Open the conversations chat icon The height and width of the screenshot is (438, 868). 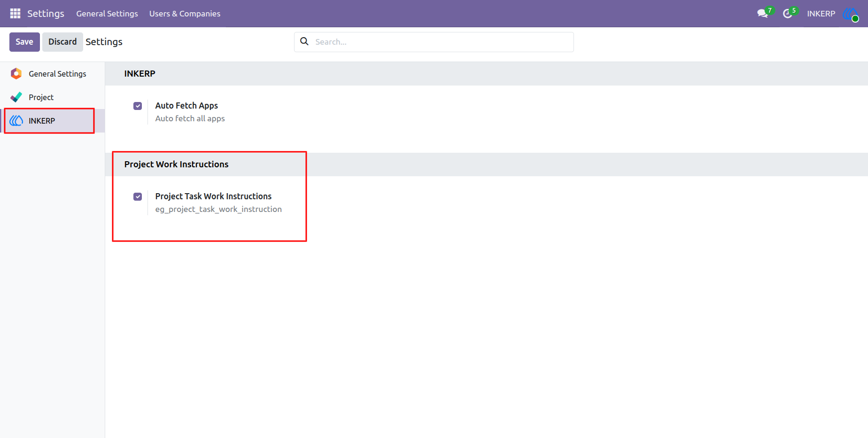click(762, 14)
